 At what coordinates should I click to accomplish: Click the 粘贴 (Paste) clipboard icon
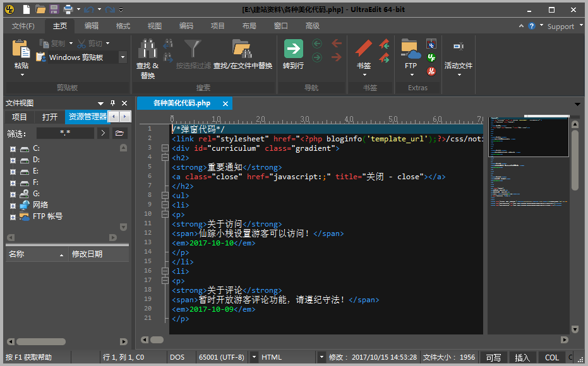click(x=21, y=49)
